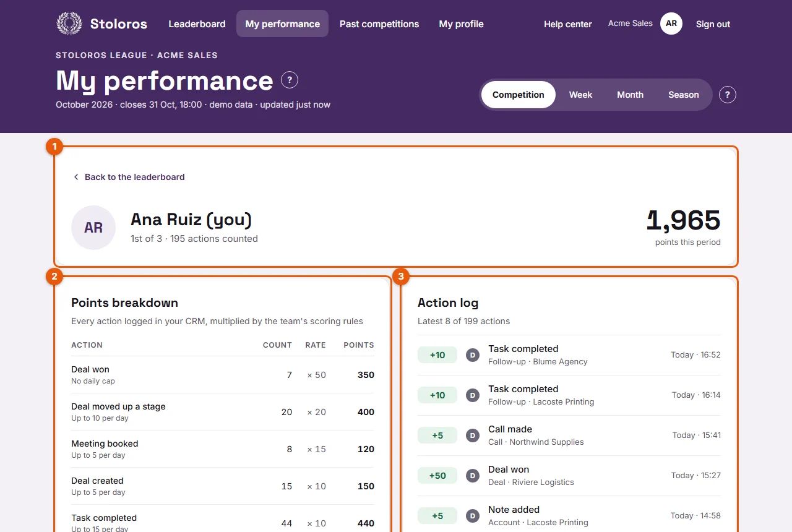The width and height of the screenshot is (792, 532).
Task: Click the Today · 16:52 timestamp
Action: [x=695, y=355]
